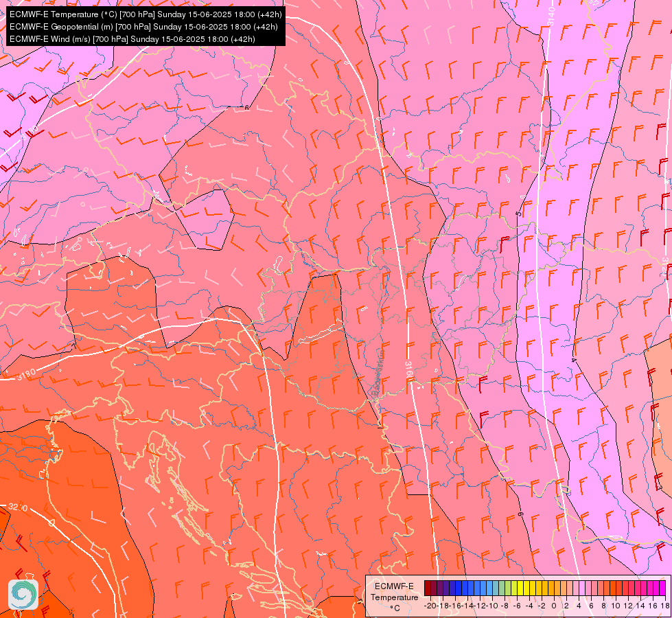Click the isotherm label 4 on the map
The height and width of the screenshot is (618, 672).
574,359
